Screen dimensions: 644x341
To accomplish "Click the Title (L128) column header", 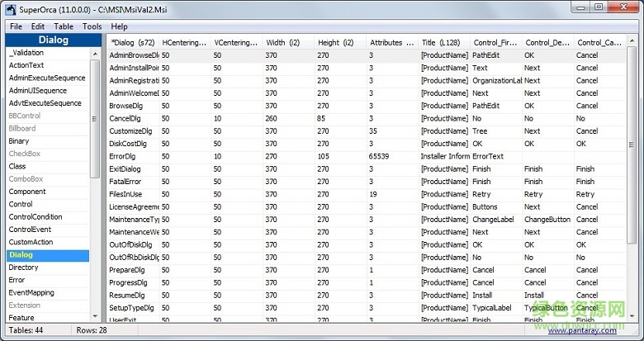I will point(444,43).
